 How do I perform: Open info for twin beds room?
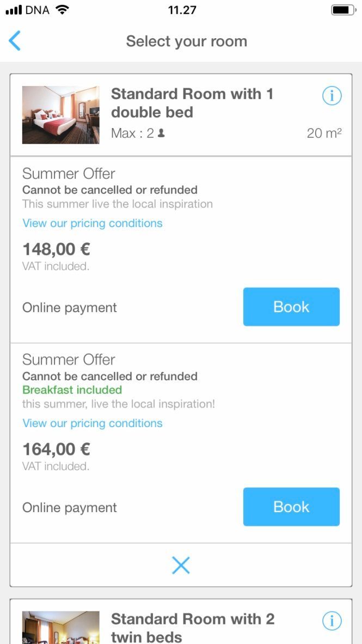pyautogui.click(x=332, y=621)
